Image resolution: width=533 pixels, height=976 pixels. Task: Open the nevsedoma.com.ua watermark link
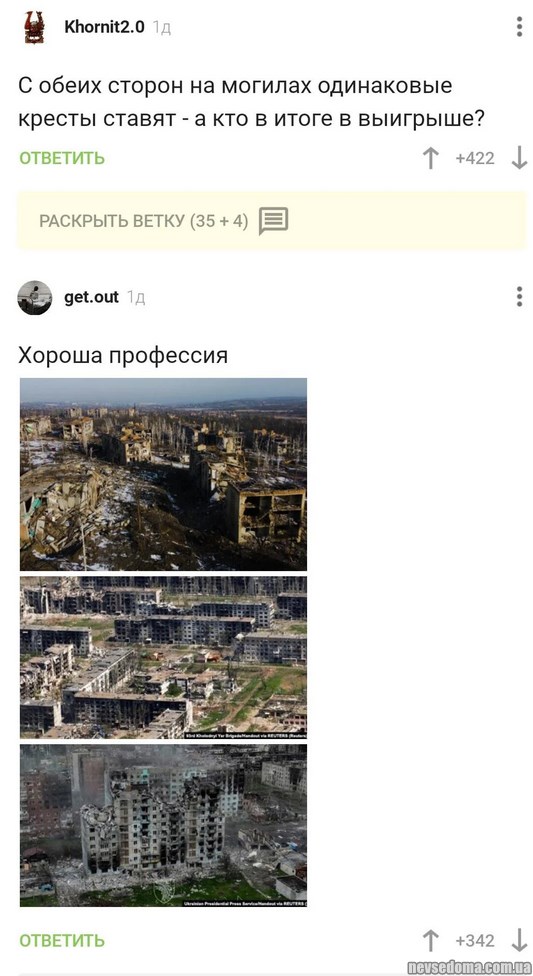[x=469, y=968]
